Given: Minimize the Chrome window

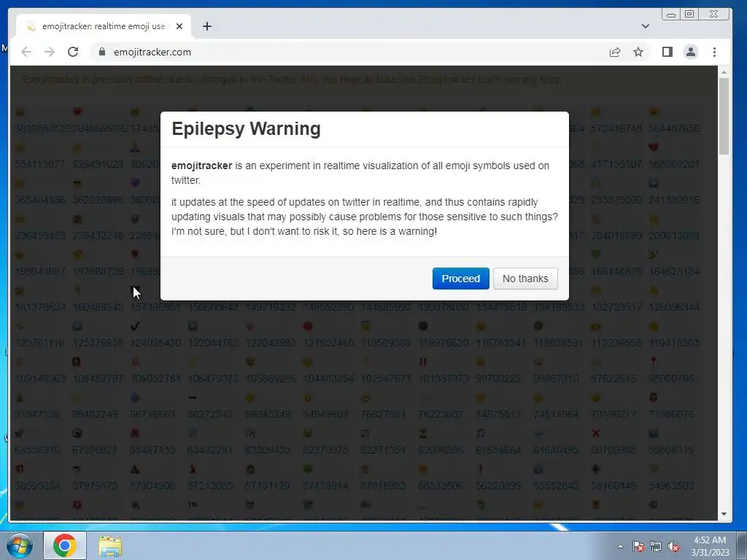Looking at the screenshot, I should 671,15.
